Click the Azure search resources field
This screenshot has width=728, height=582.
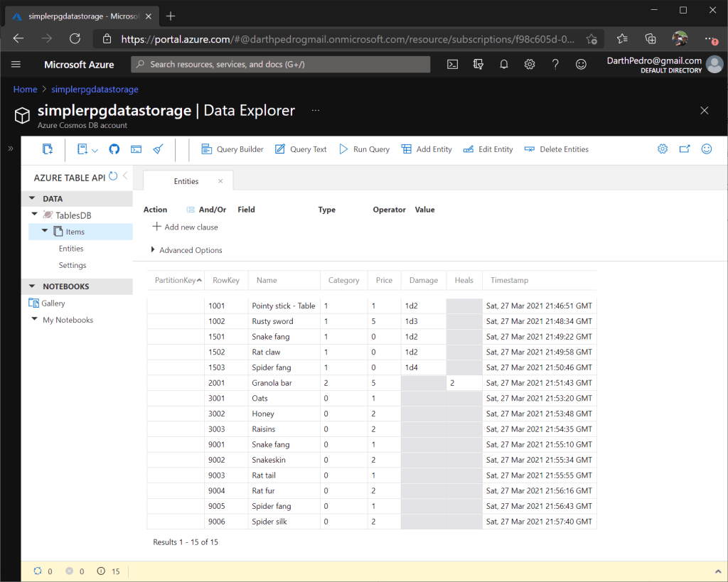(281, 65)
